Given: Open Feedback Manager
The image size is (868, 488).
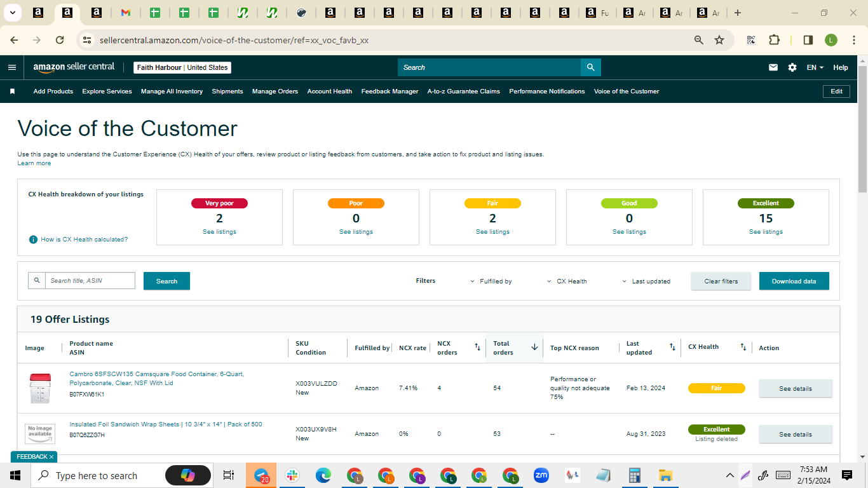Looking at the screenshot, I should click(390, 91).
